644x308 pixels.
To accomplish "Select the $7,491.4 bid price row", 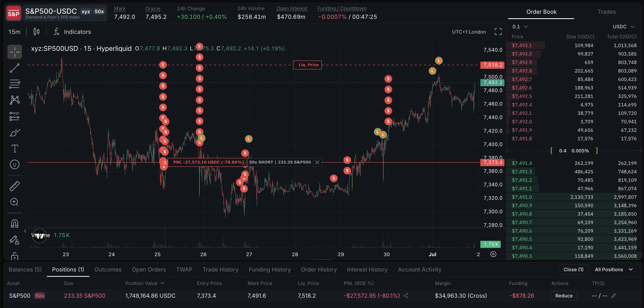I will coord(574,163).
